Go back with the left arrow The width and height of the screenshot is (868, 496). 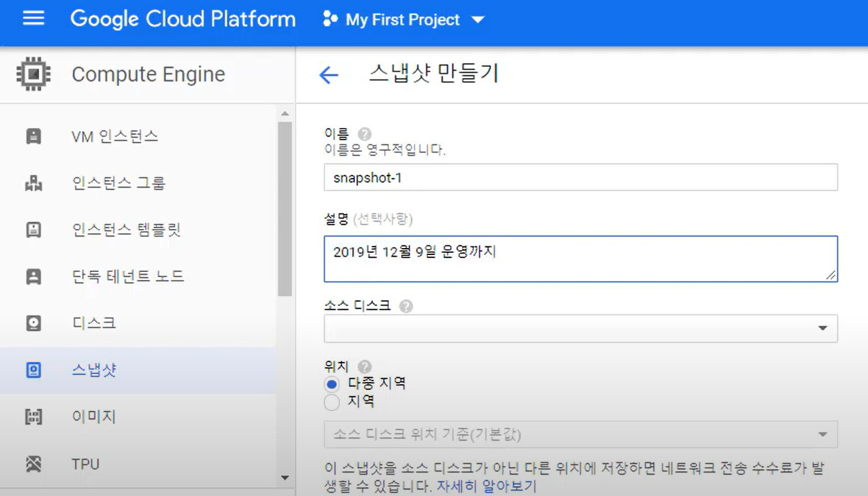click(329, 75)
